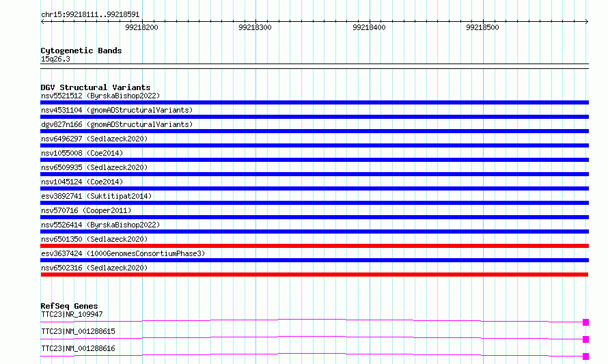Click the TTC23|NM_001288616 transcript label
Screen dimensions: 608x364
tap(78, 348)
